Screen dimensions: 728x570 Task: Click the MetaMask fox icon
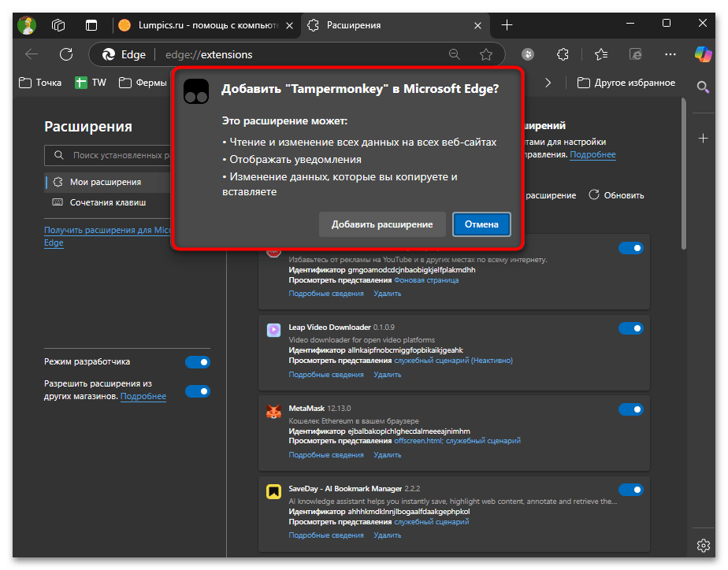273,411
